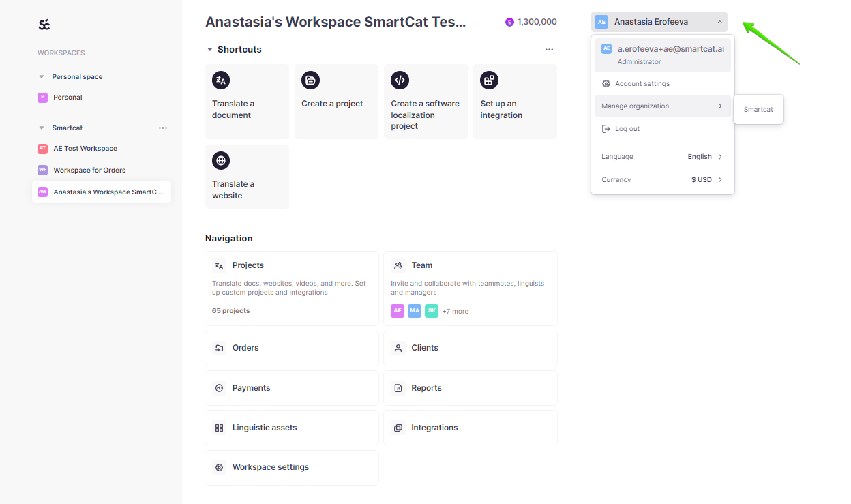Click the a.erofeeva+ae@smartcat.ai account entry
851x504 pixels.
pyautogui.click(x=663, y=55)
